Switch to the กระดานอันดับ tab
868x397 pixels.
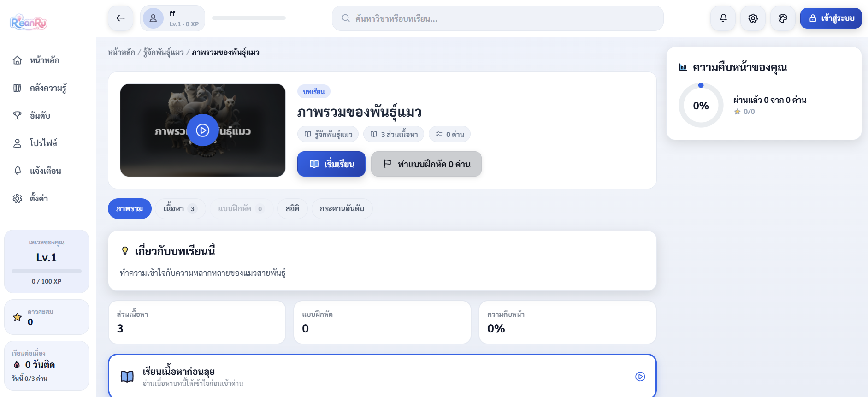click(342, 209)
